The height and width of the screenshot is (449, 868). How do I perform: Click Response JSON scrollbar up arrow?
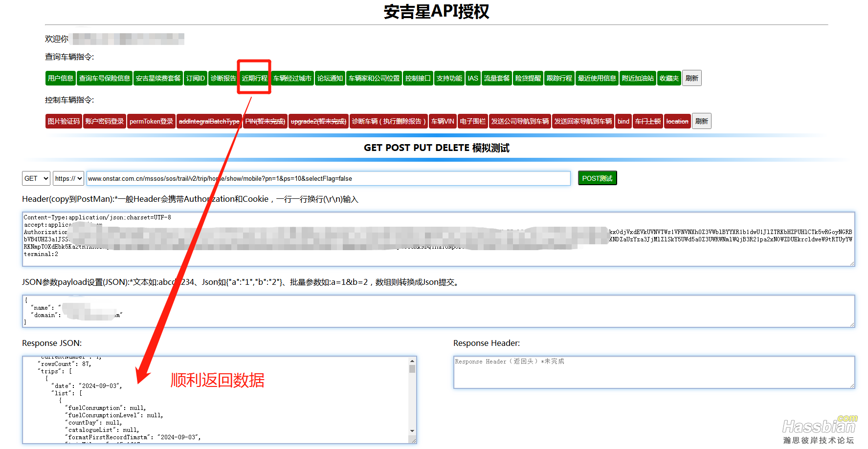click(x=412, y=361)
